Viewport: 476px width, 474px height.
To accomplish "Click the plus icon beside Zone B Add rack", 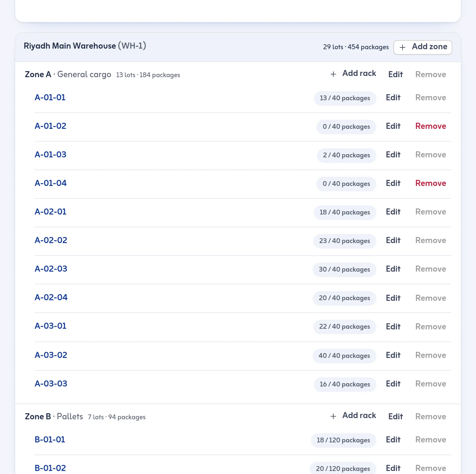I will [333, 416].
